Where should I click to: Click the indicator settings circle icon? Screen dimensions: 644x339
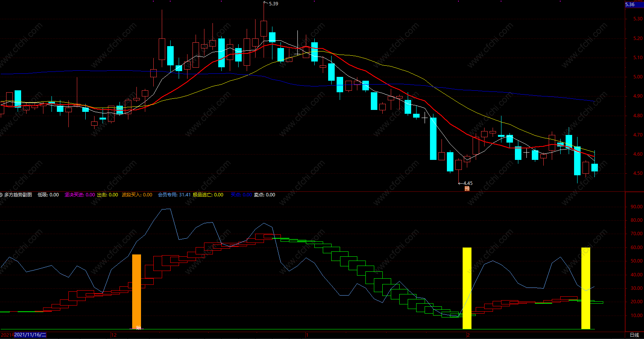click(1, 195)
